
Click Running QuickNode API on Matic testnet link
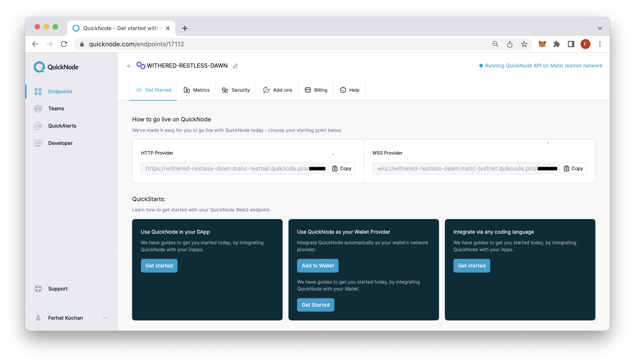[x=543, y=66]
